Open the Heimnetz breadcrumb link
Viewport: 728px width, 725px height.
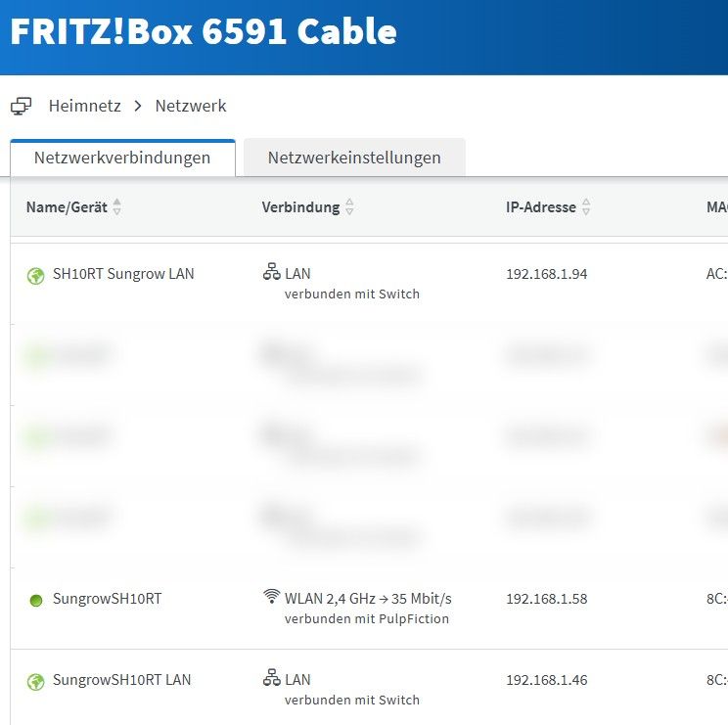pos(84,106)
